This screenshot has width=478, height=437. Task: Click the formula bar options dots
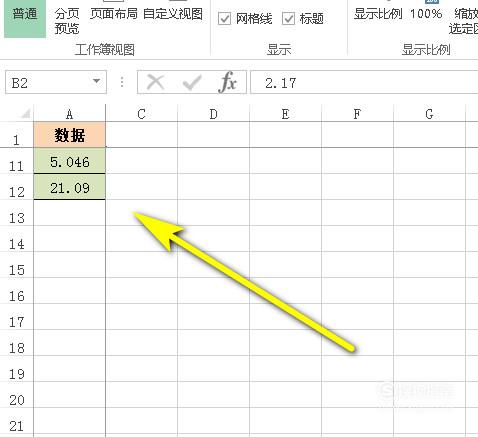coord(122,82)
